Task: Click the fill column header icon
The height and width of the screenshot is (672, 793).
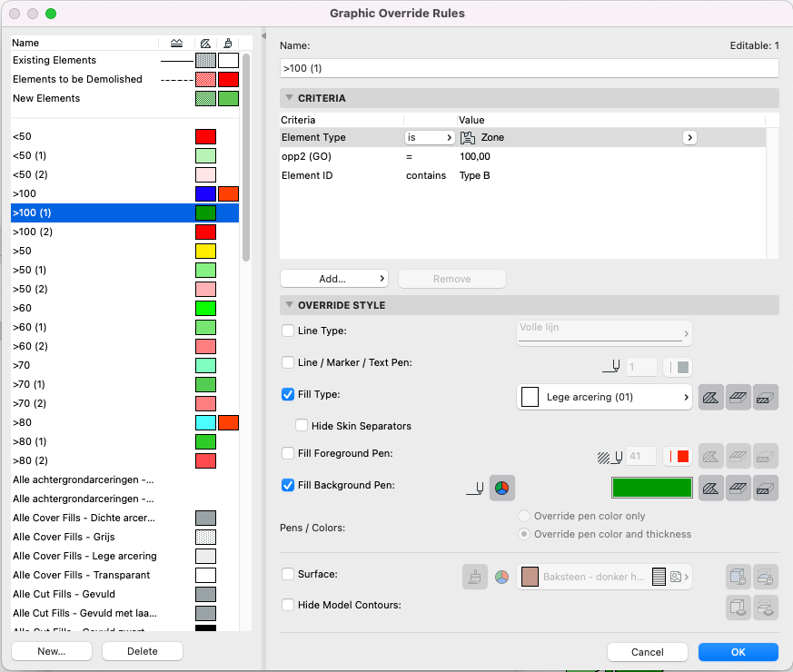Action: tap(205, 43)
